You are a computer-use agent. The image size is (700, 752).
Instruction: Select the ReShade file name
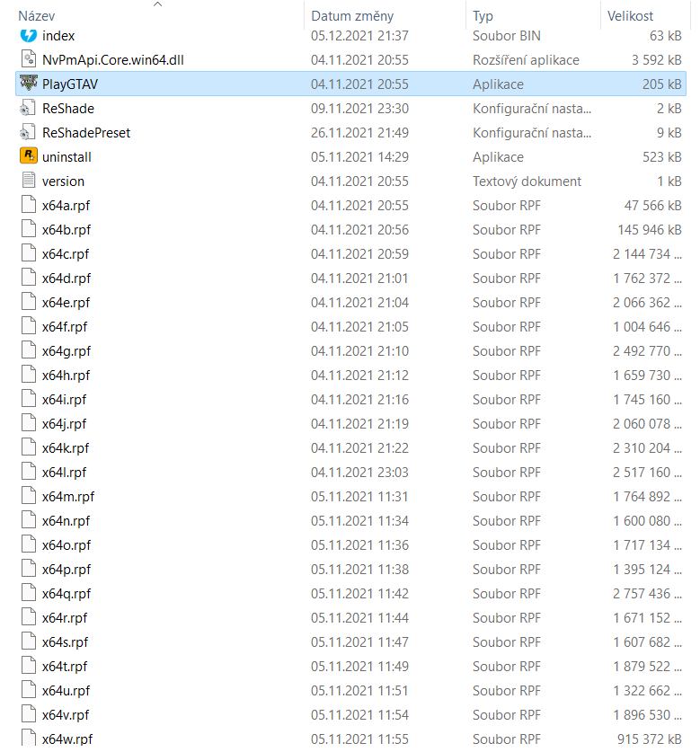(68, 109)
